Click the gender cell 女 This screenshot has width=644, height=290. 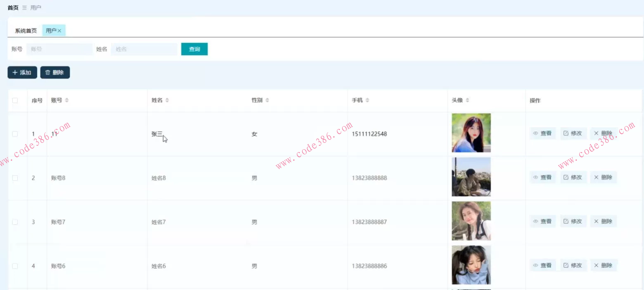tap(254, 134)
